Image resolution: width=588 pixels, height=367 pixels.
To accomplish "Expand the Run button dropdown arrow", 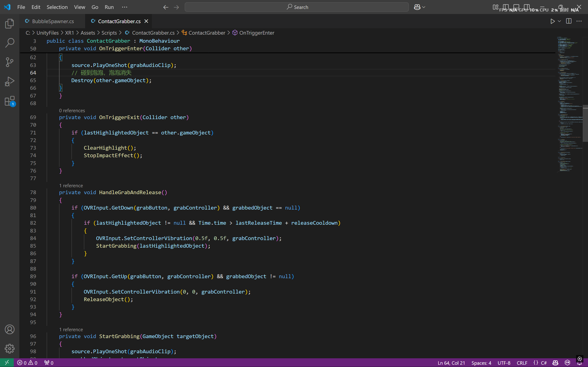I will [559, 21].
